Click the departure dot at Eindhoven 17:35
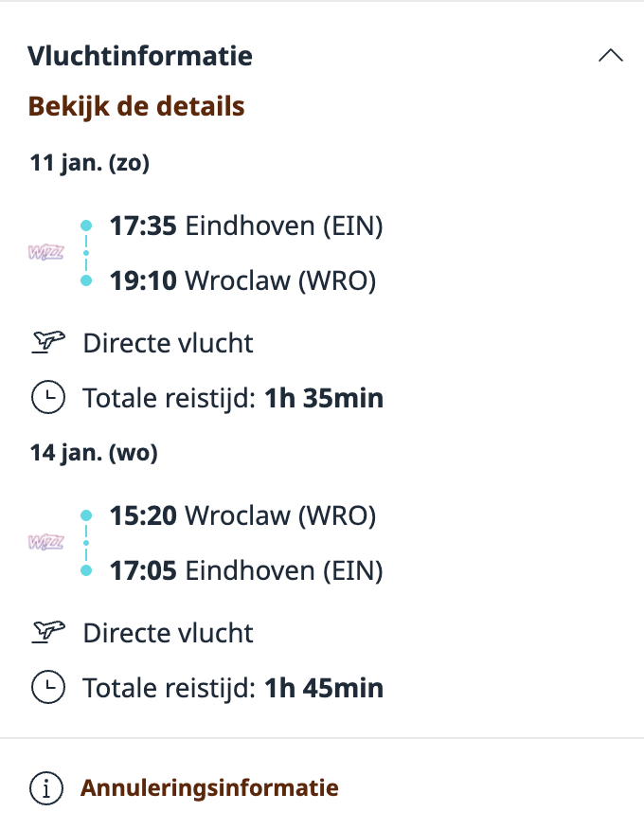The height and width of the screenshot is (830, 644). click(87, 225)
